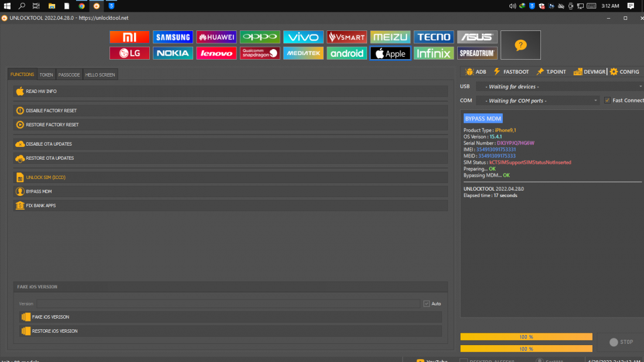644x362 pixels.
Task: Click the serial number DX3YPJQ7HG6W
Action: tap(515, 143)
